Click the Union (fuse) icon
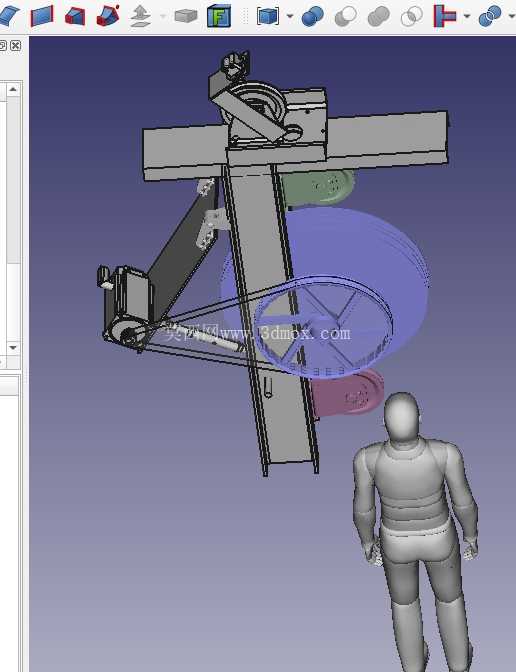 point(378,16)
